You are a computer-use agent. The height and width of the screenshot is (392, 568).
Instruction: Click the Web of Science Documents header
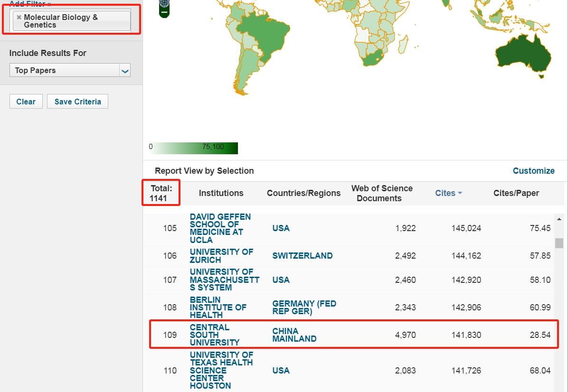[381, 193]
